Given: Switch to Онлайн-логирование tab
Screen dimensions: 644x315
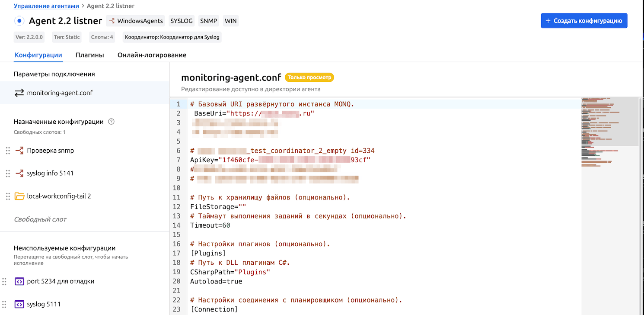Looking at the screenshot, I should [152, 55].
